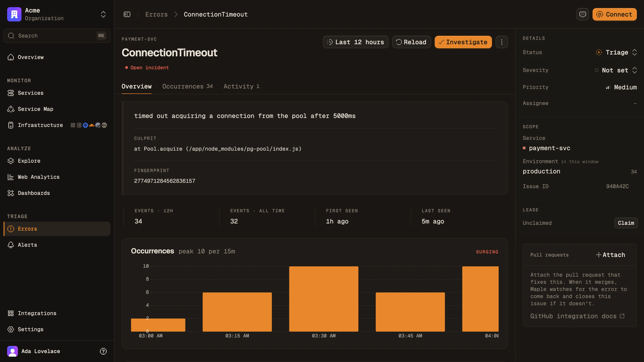Click the Assignee dash value

635,103
